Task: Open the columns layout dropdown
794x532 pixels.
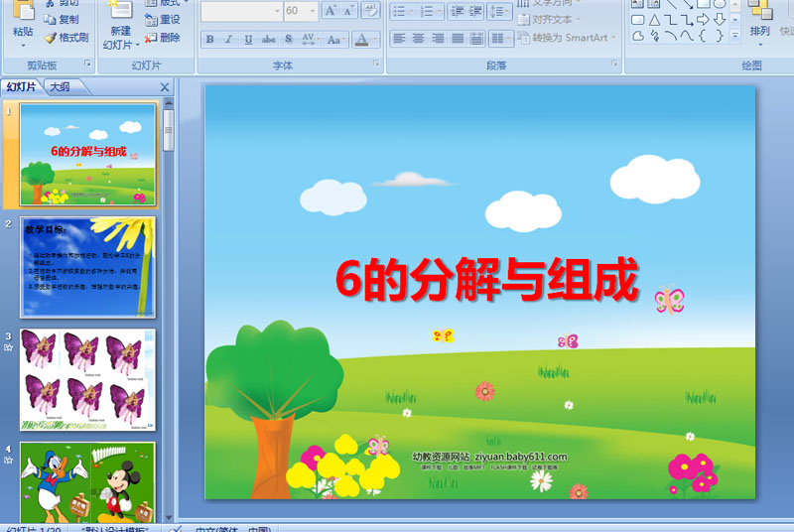Action: (501, 39)
